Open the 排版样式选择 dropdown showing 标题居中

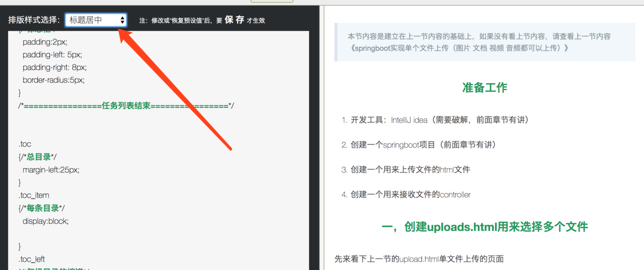96,20
